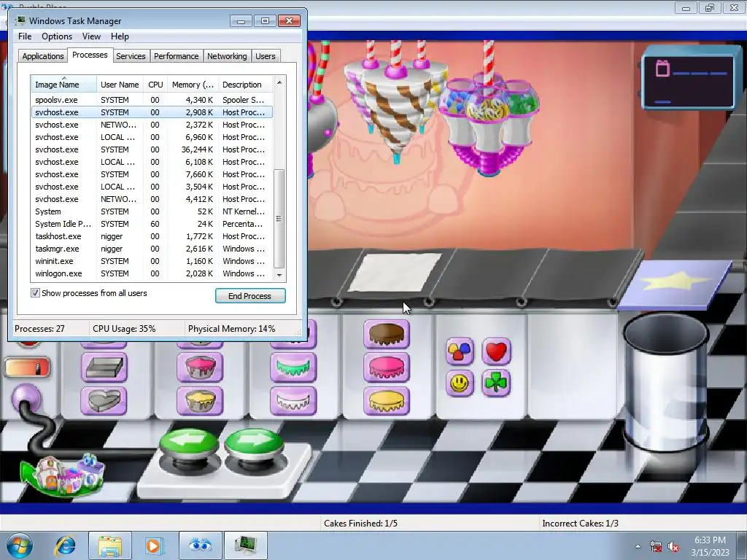The height and width of the screenshot is (560, 747).
Task: Add green clover decoration
Action: pyautogui.click(x=496, y=383)
